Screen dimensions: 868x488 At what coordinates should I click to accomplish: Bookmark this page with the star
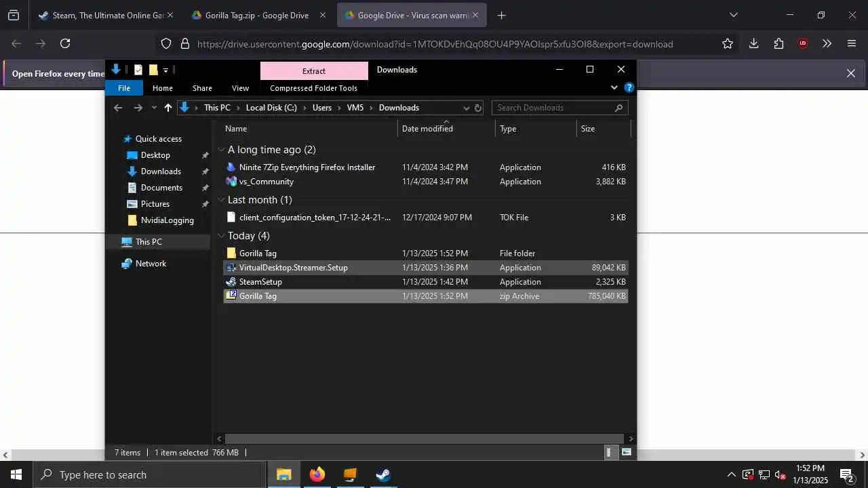point(728,43)
